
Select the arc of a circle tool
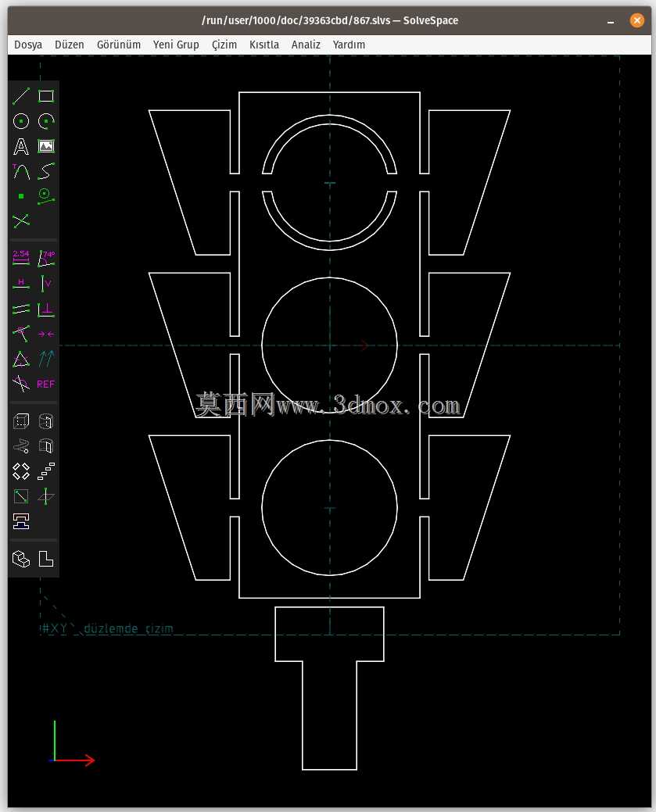click(46, 121)
